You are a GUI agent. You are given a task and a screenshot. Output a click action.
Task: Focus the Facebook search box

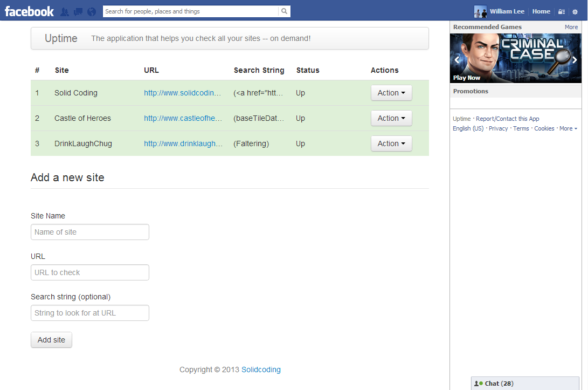click(190, 11)
